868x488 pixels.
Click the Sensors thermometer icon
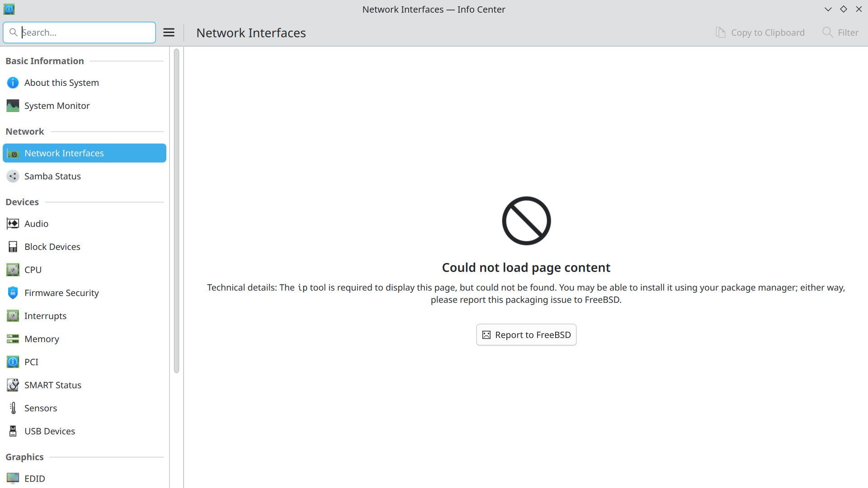[x=13, y=408]
